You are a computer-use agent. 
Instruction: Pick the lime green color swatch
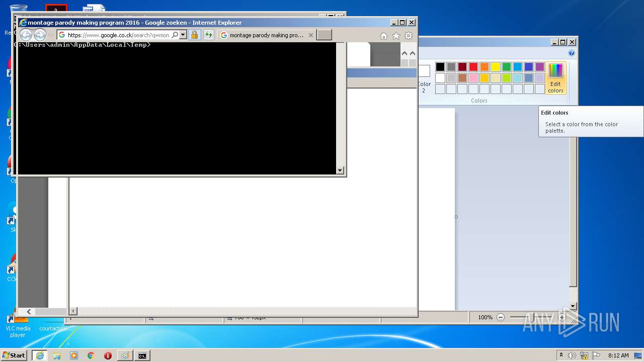tap(507, 78)
